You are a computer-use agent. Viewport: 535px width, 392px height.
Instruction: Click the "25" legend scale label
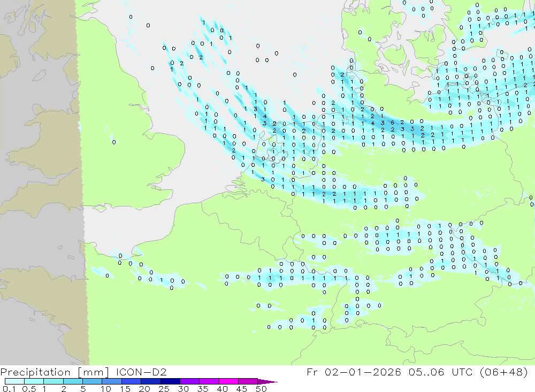click(x=164, y=389)
